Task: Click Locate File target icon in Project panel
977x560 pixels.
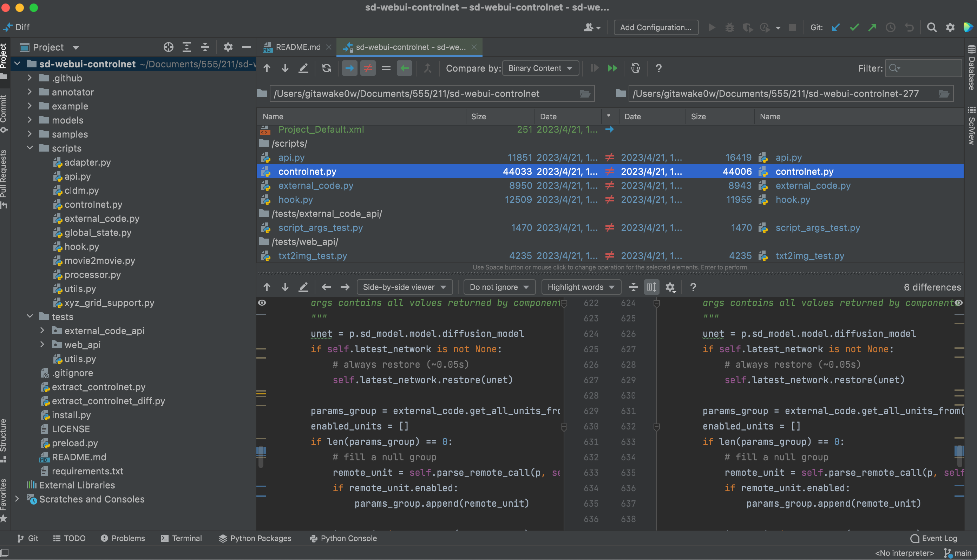Action: [x=168, y=47]
